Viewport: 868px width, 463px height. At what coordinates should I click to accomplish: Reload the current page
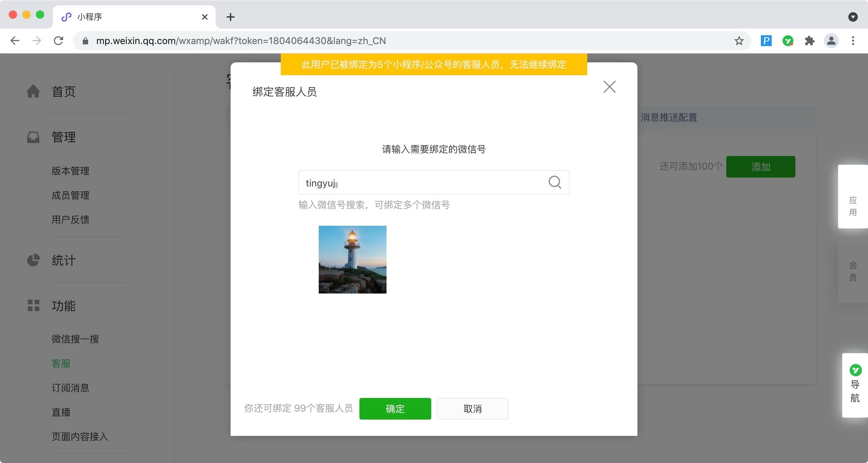click(59, 41)
